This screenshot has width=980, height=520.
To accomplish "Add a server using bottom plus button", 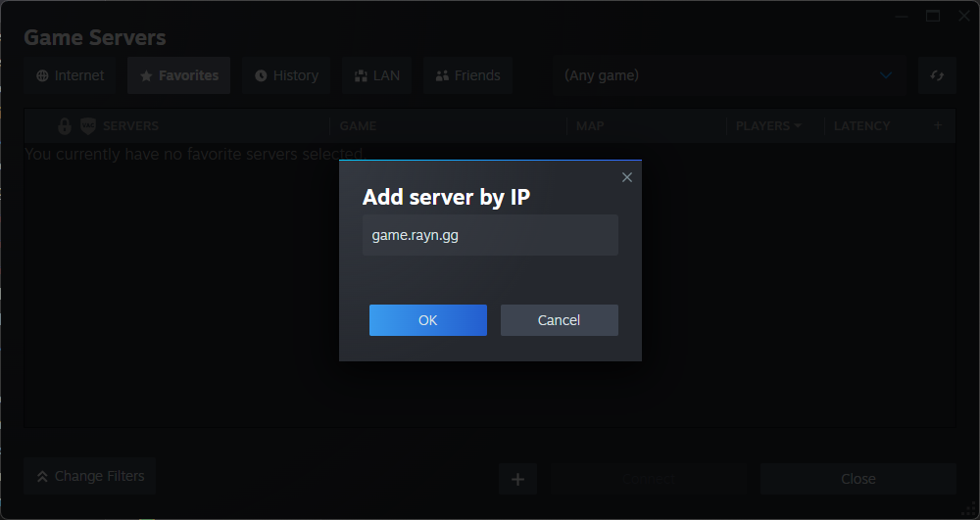I will (x=517, y=480).
